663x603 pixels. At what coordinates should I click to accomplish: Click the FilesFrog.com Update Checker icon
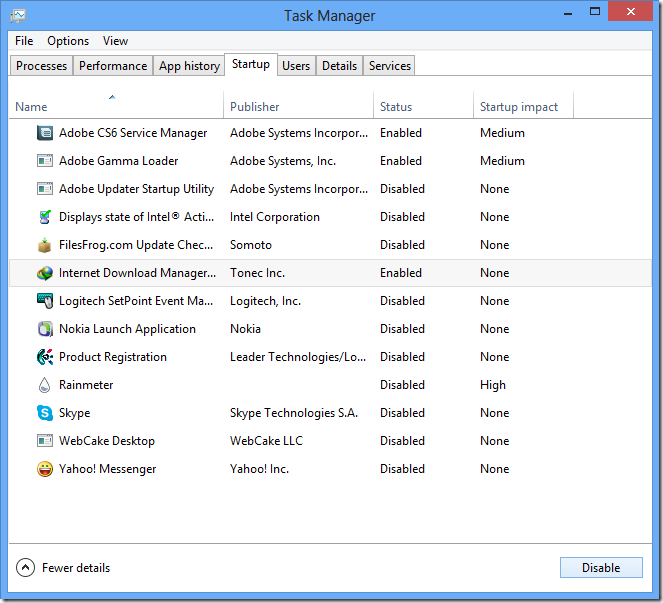[45, 245]
